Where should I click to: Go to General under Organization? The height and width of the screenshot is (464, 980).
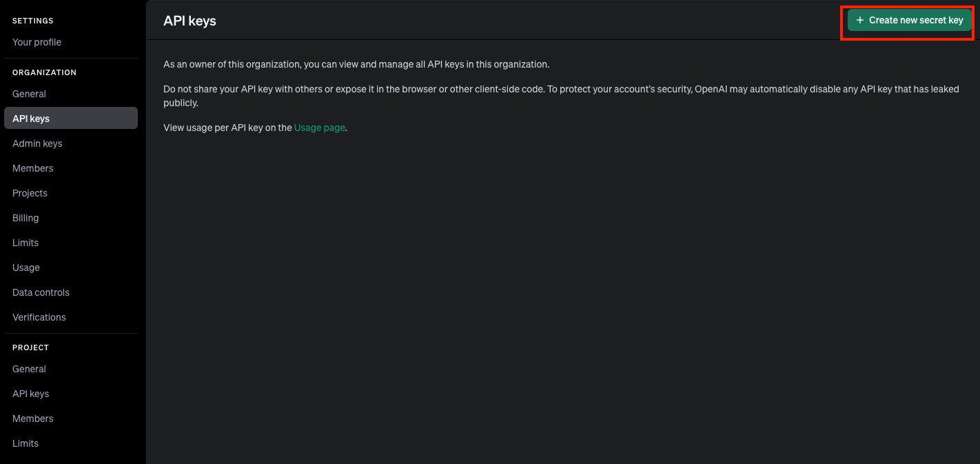[x=29, y=94]
